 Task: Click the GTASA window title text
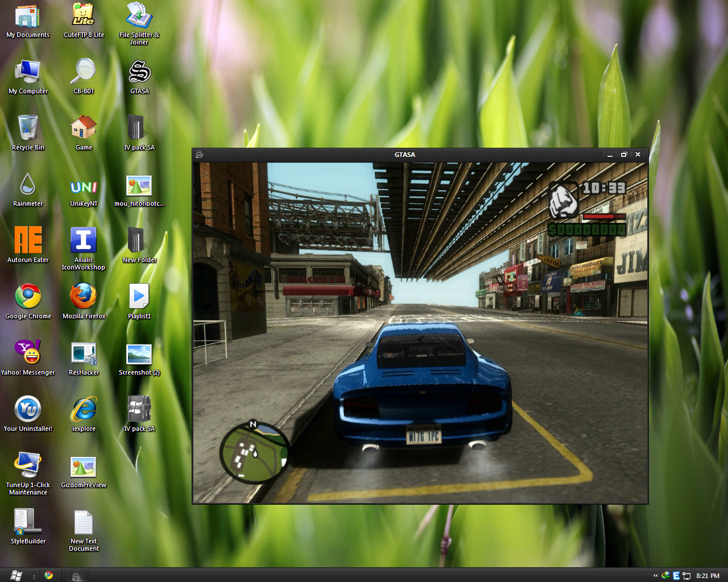point(405,155)
